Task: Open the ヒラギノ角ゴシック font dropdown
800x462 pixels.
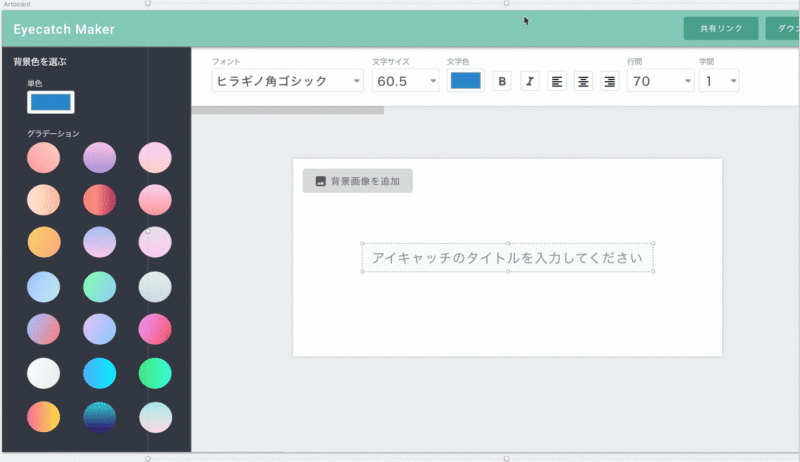Action: click(288, 81)
